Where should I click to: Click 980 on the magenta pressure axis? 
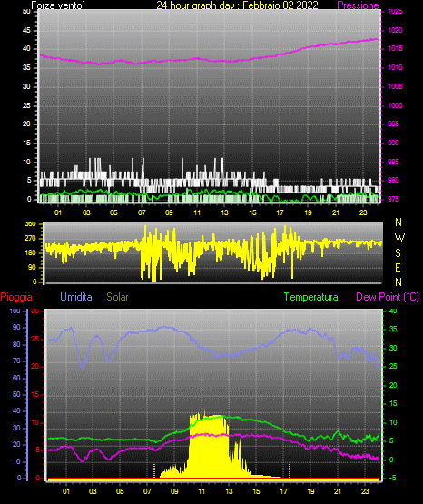pos(393,180)
